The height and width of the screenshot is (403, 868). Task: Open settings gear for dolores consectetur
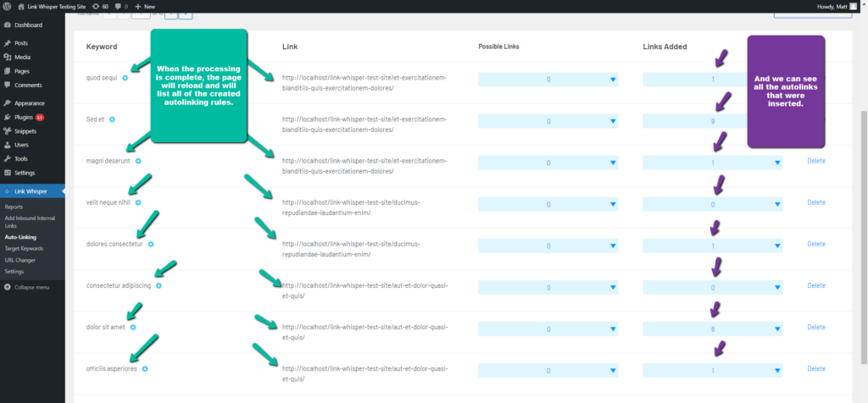click(x=151, y=244)
